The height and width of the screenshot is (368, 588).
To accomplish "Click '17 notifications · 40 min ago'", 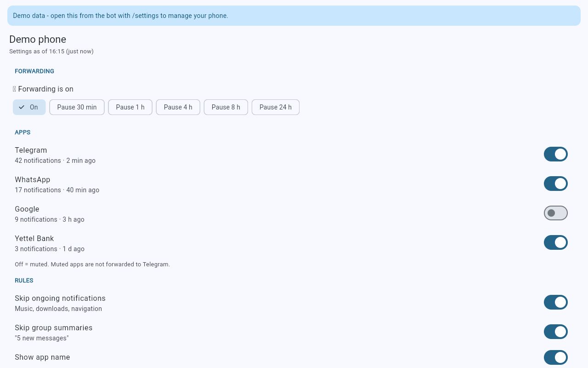I will click(x=57, y=190).
